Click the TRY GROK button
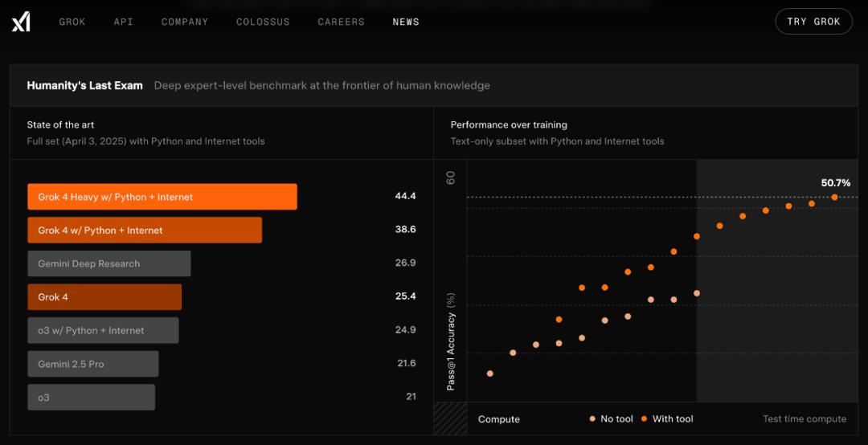Image resolution: width=868 pixels, height=445 pixels. pos(813,22)
